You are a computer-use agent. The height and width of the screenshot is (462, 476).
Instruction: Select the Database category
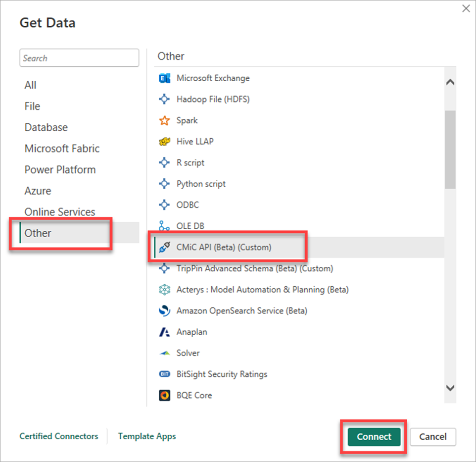[46, 127]
